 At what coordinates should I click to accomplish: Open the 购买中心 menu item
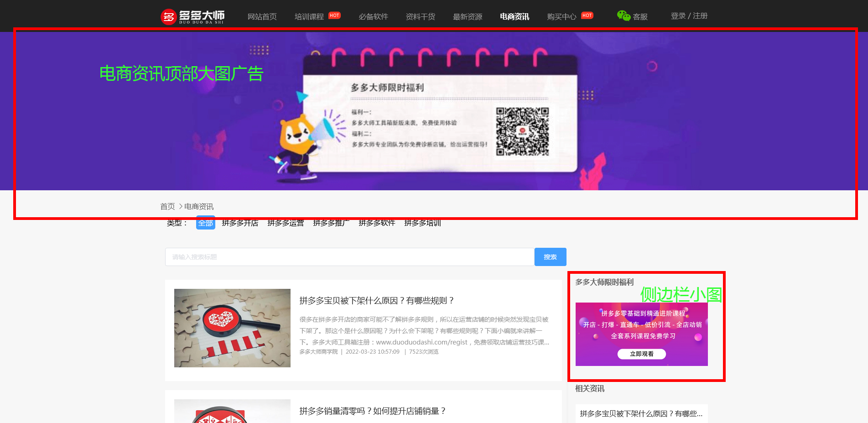(x=561, y=17)
